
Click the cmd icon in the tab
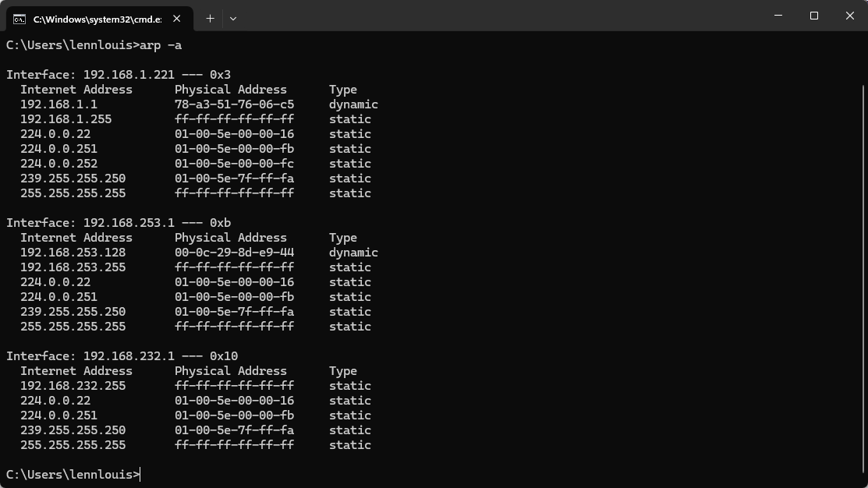tap(19, 19)
